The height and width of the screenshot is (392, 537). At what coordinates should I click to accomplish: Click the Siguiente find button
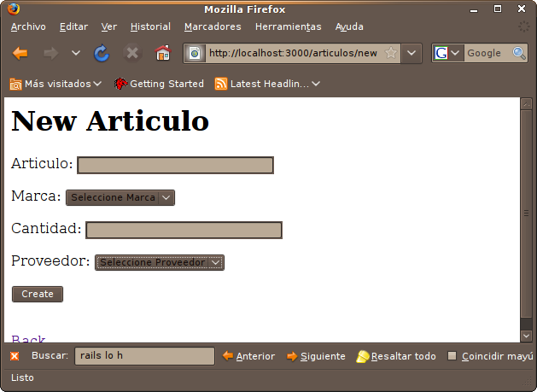click(x=316, y=356)
